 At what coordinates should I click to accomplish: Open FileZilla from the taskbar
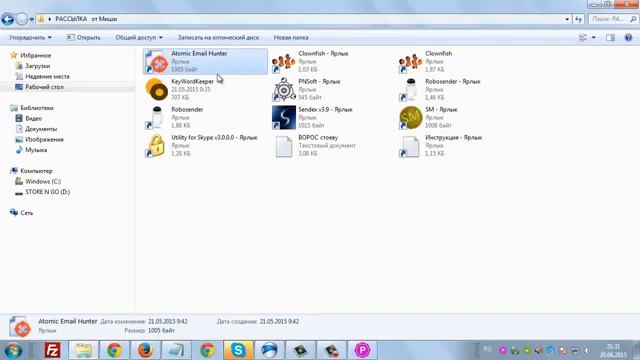pyautogui.click(x=52, y=350)
